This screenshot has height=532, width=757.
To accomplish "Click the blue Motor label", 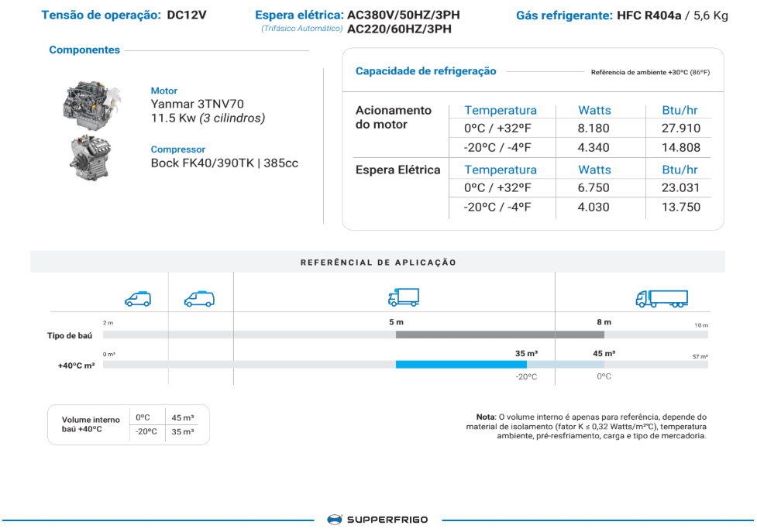I will (x=164, y=91).
